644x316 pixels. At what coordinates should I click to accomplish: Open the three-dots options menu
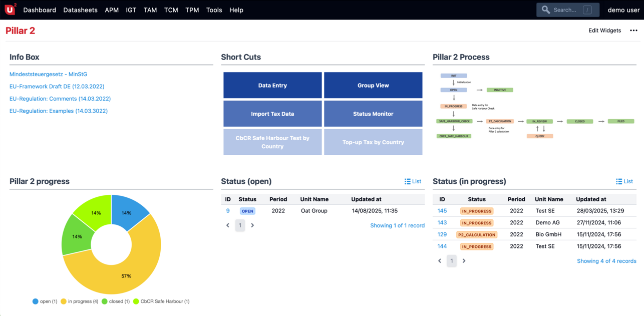pos(633,31)
